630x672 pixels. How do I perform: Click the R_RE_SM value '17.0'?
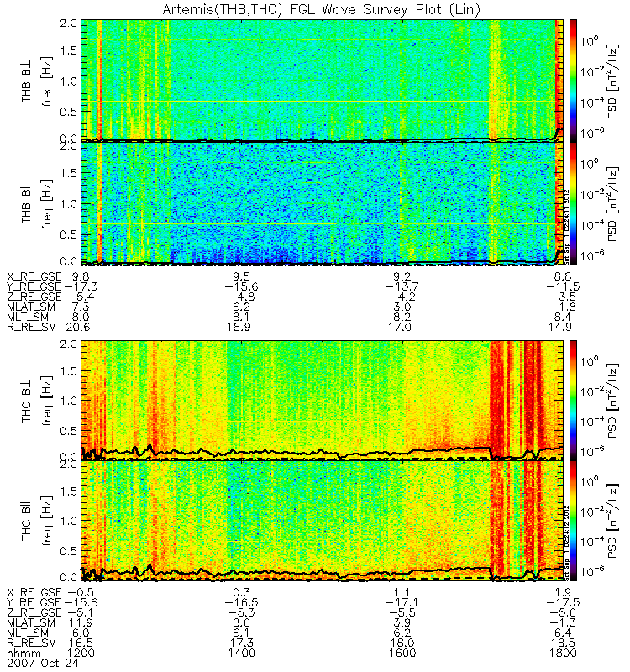click(x=400, y=327)
